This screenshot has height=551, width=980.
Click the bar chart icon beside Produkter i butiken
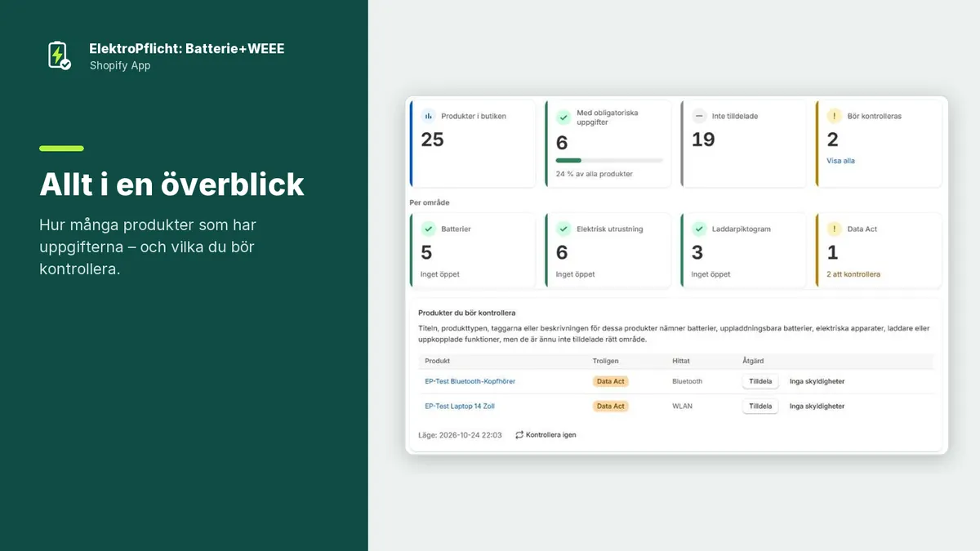click(429, 116)
